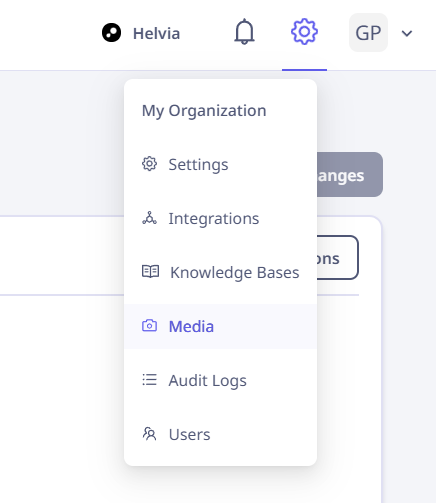Click the Knowledge Bases book icon
Viewport: 436px width, 503px height.
150,272
